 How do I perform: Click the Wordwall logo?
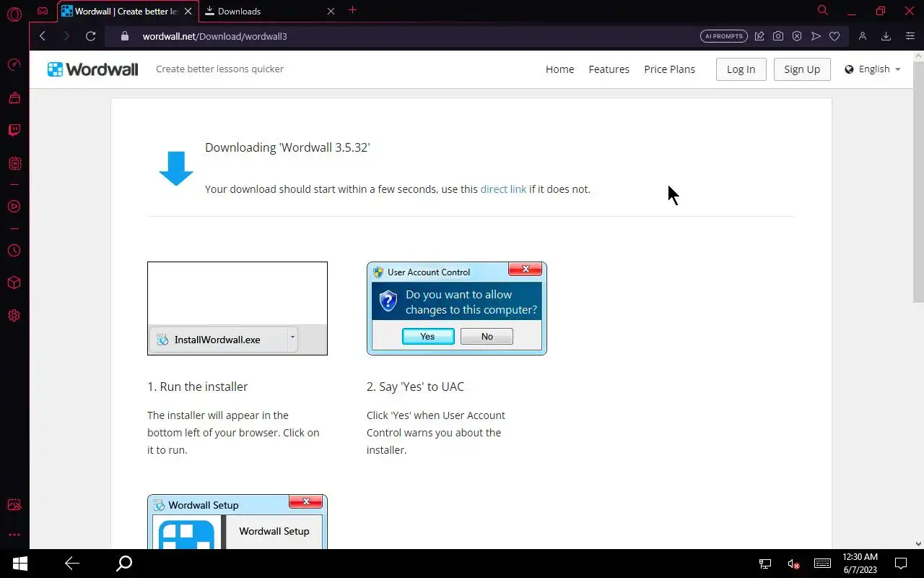92,69
